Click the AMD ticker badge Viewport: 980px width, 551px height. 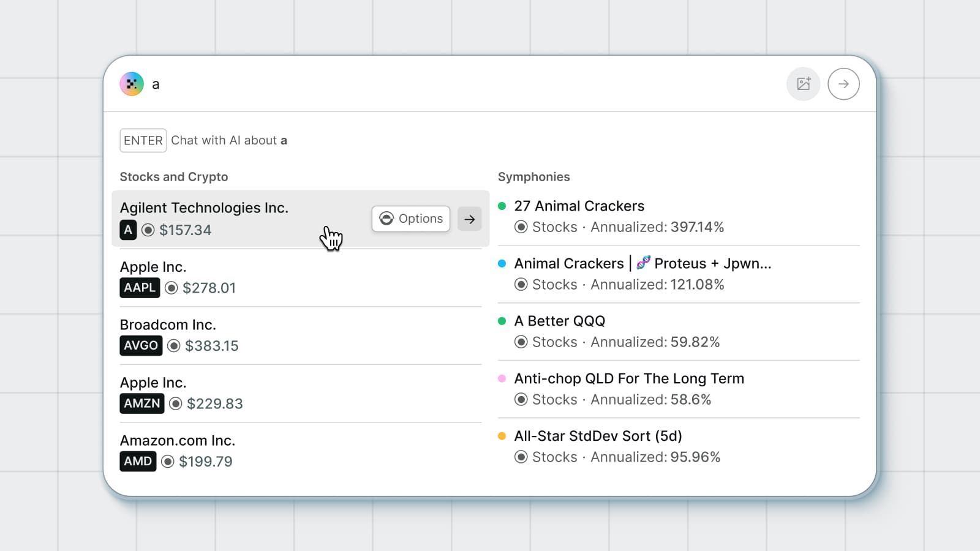pos(138,462)
